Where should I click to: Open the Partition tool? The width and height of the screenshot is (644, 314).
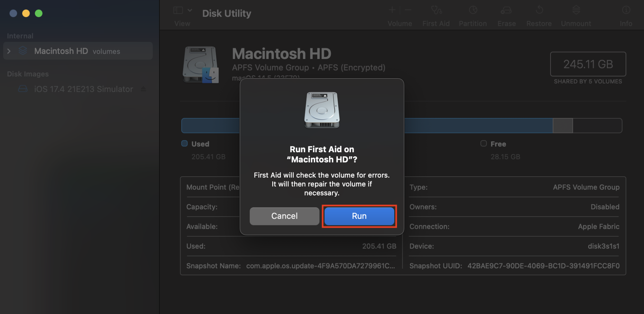[x=472, y=15]
